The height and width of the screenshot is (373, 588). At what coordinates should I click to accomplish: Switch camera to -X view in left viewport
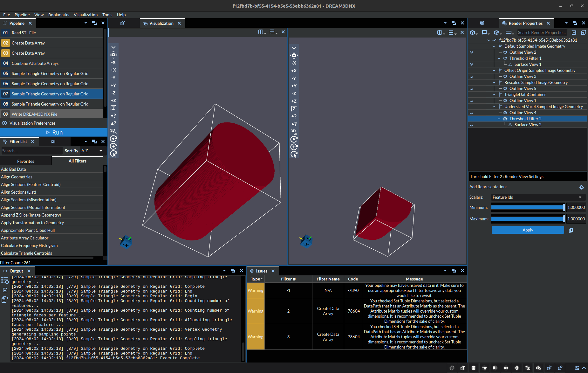tap(113, 62)
